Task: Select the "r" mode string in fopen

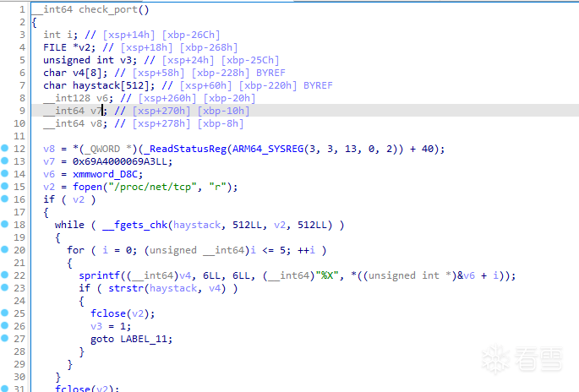Action: coord(218,187)
